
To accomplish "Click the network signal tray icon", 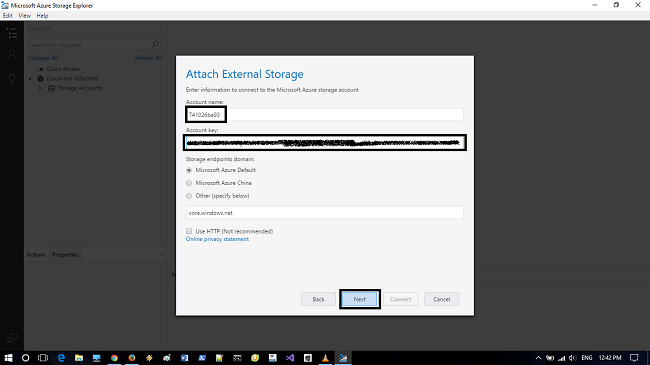I will (561, 358).
